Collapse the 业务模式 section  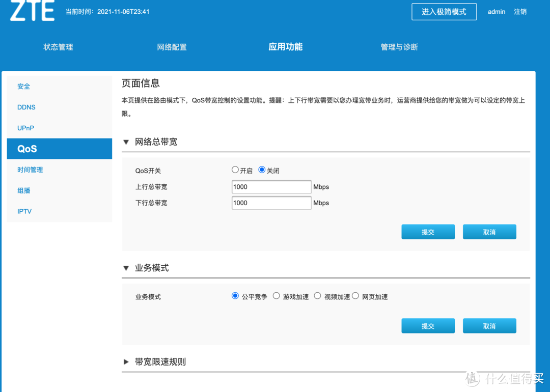(x=126, y=268)
